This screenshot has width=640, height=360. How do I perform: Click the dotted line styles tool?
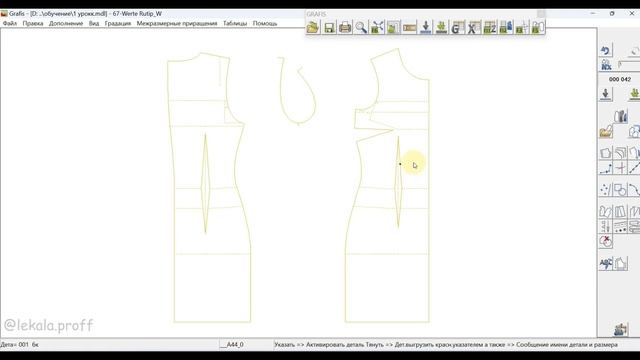(x=621, y=227)
